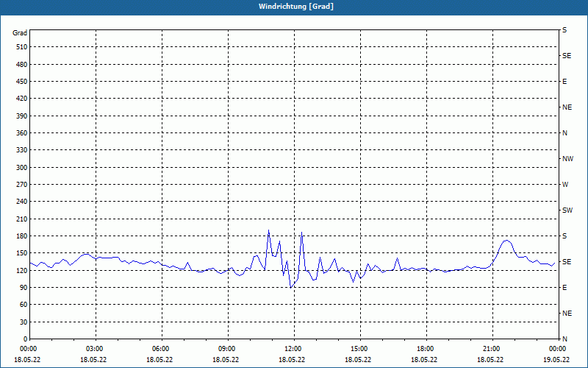
Task: Select the 18.05.22 date under 12:00
Action: pos(292,359)
